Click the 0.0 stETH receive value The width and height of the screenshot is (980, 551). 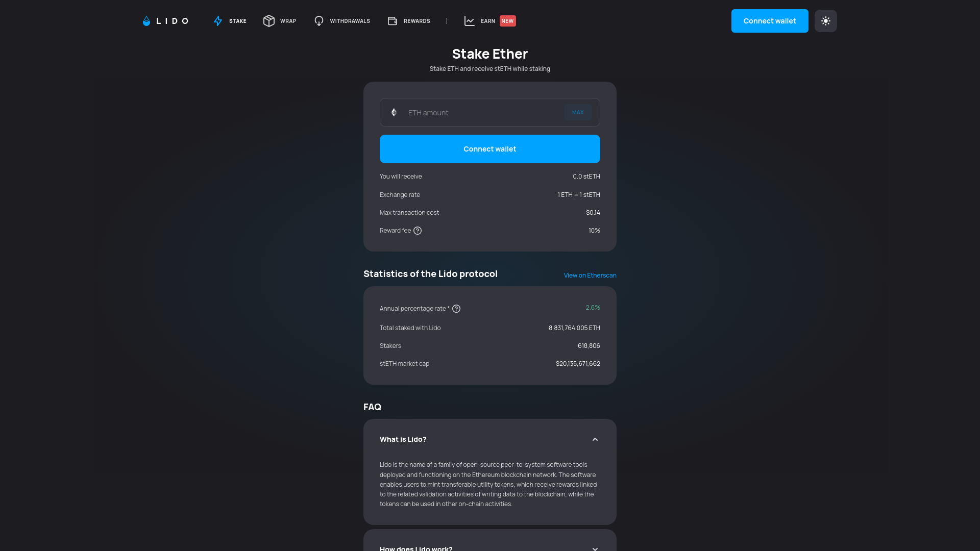[586, 177]
